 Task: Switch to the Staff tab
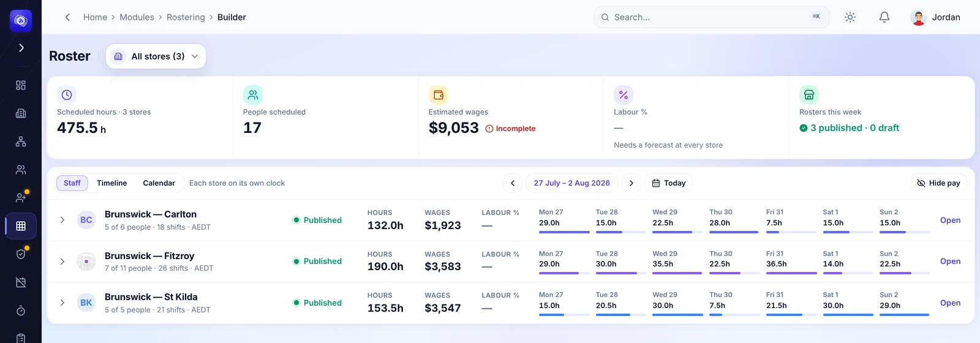72,183
